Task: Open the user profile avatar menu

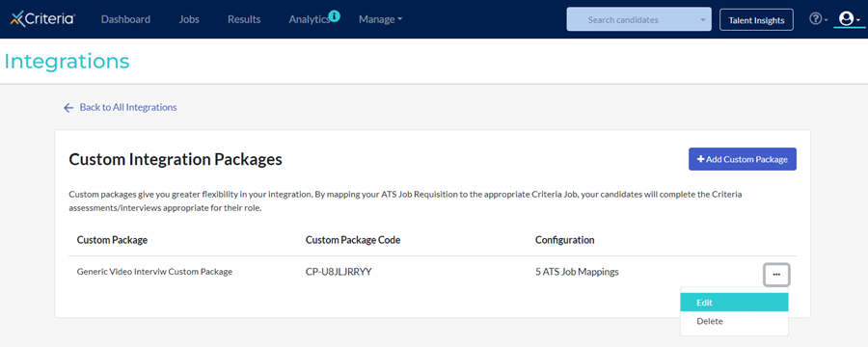Action: pyautogui.click(x=846, y=19)
